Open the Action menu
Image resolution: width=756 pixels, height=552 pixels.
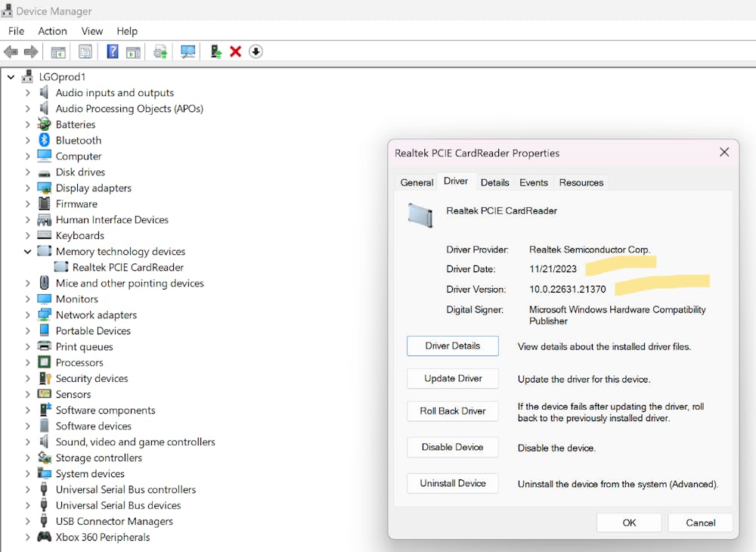tap(52, 31)
